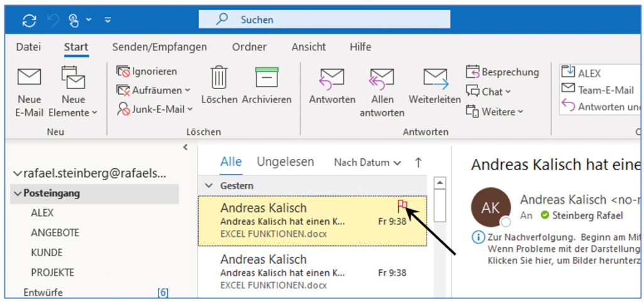Open the KUNDE subfolder
The width and height of the screenshot is (644, 304).
pos(47,252)
